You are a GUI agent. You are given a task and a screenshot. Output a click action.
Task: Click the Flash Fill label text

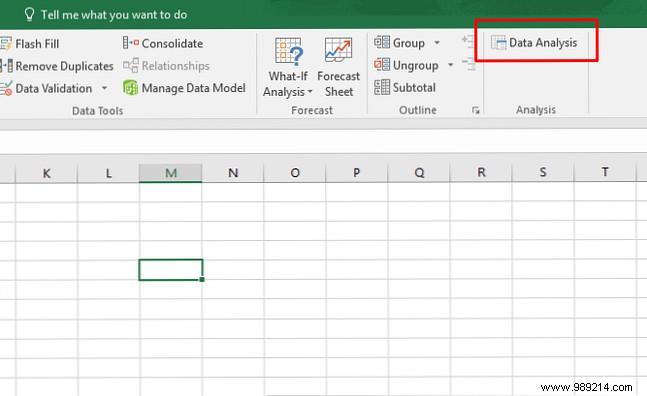(37, 44)
